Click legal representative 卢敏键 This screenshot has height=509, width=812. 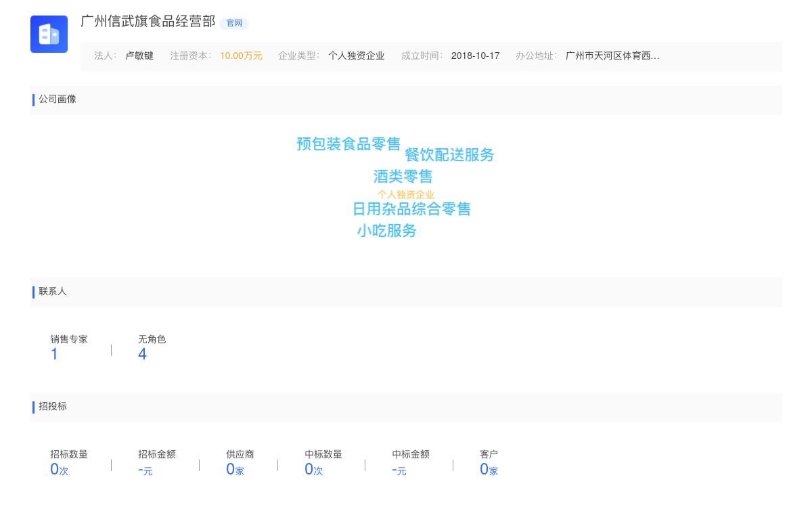tap(139, 56)
